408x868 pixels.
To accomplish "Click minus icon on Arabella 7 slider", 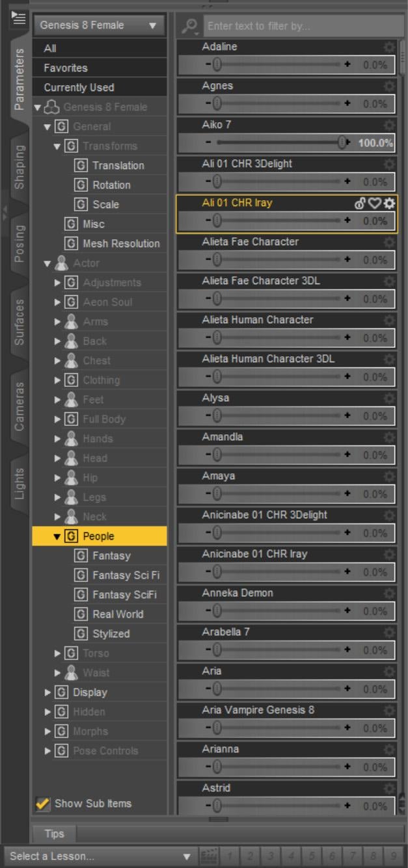I will click(208, 650).
